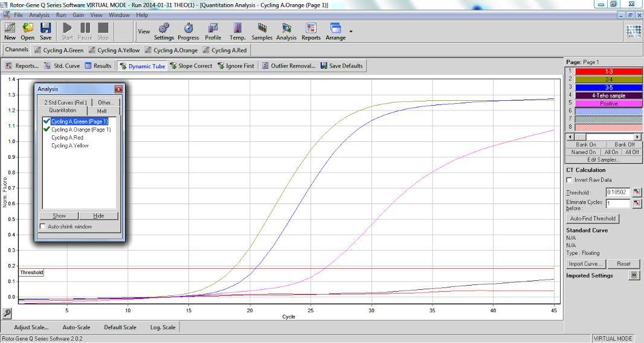Click the Bank Off button
The width and height of the screenshot is (644, 343).
pos(624,144)
